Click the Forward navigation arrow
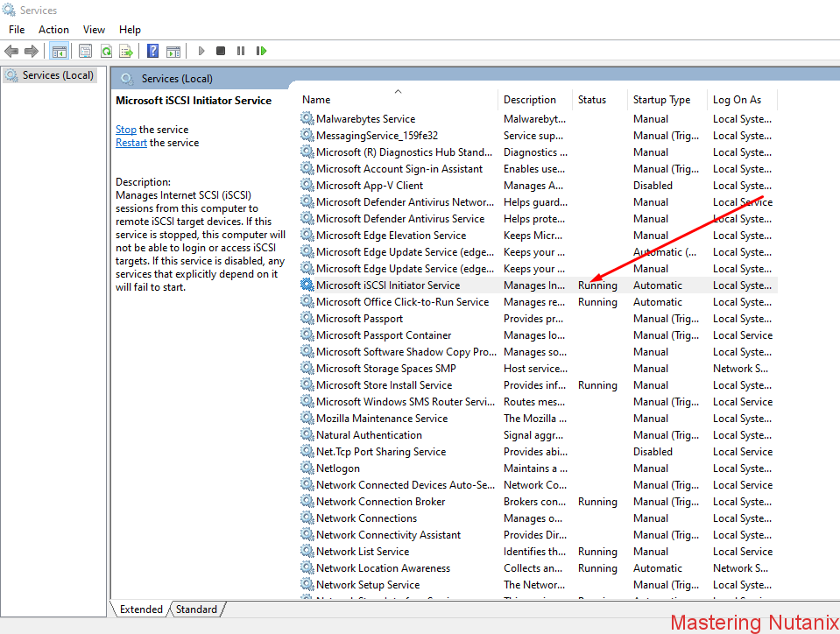 click(x=30, y=50)
